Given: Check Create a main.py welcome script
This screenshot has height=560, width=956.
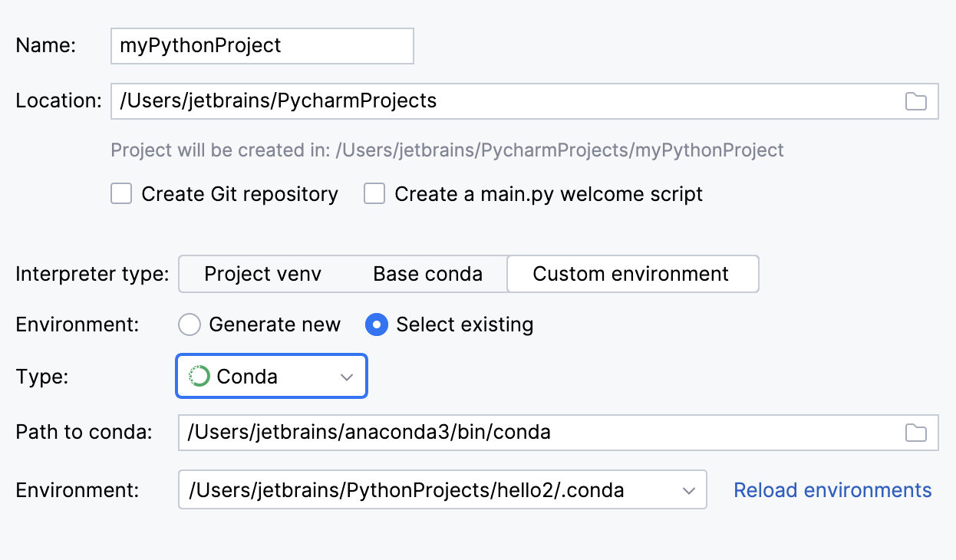Looking at the screenshot, I should [x=374, y=193].
